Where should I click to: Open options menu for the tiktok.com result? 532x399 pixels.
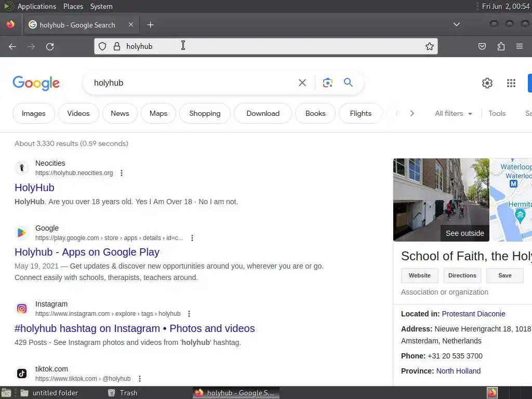click(x=139, y=379)
